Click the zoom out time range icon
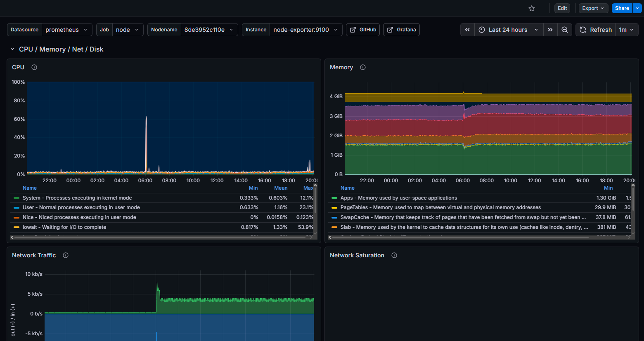Screen dimensions: 644x341 pos(565,29)
